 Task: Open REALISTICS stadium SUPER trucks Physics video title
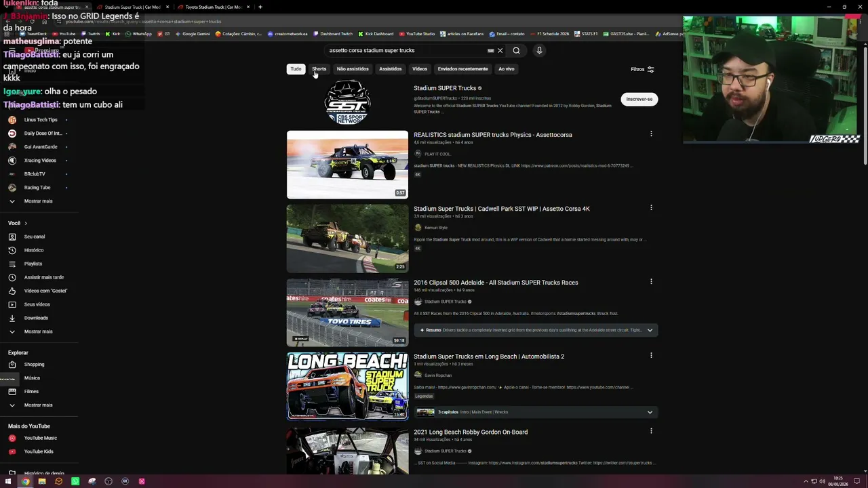pyautogui.click(x=493, y=135)
